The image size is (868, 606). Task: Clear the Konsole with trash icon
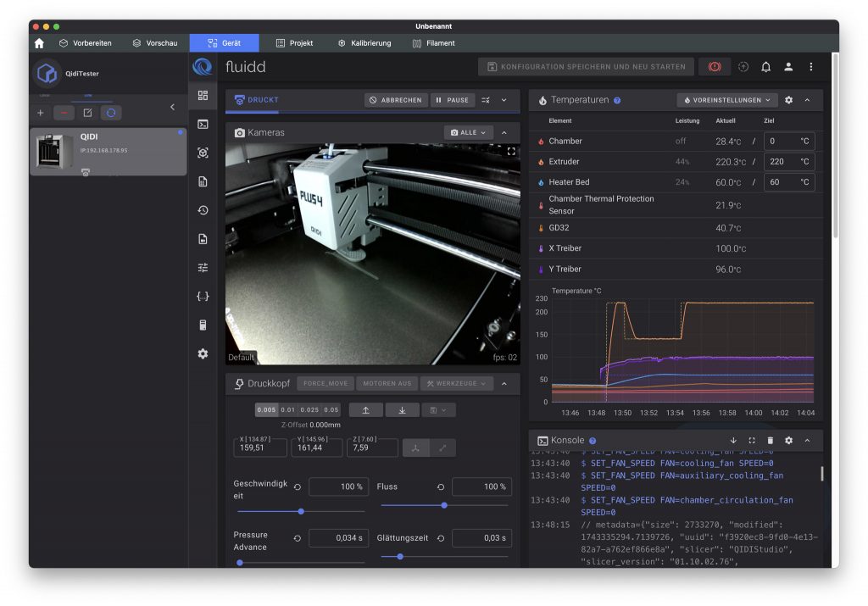770,441
